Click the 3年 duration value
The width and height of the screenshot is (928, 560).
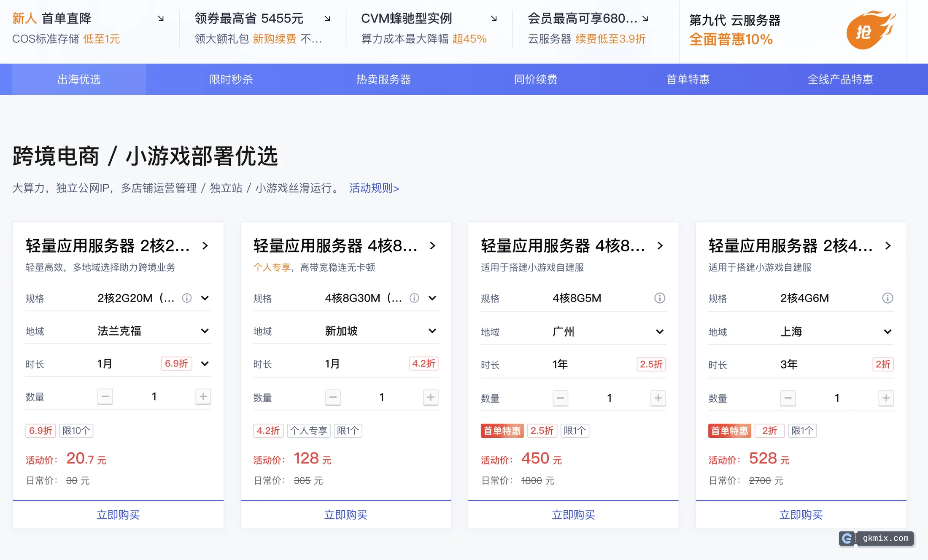click(789, 364)
